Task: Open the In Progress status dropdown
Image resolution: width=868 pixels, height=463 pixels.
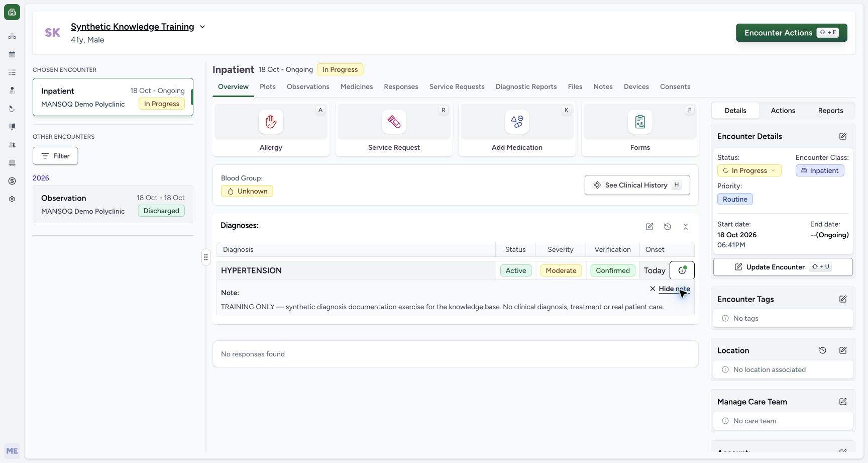Action: click(x=749, y=170)
